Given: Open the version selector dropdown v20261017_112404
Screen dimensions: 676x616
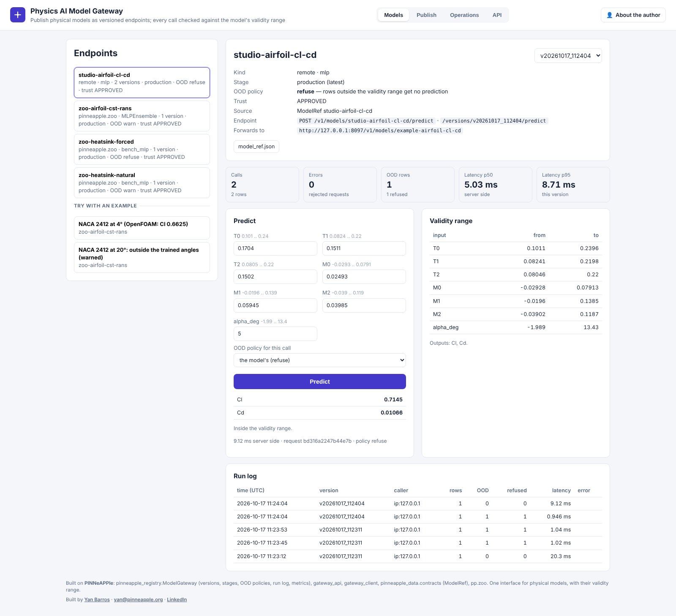Looking at the screenshot, I should (x=568, y=56).
